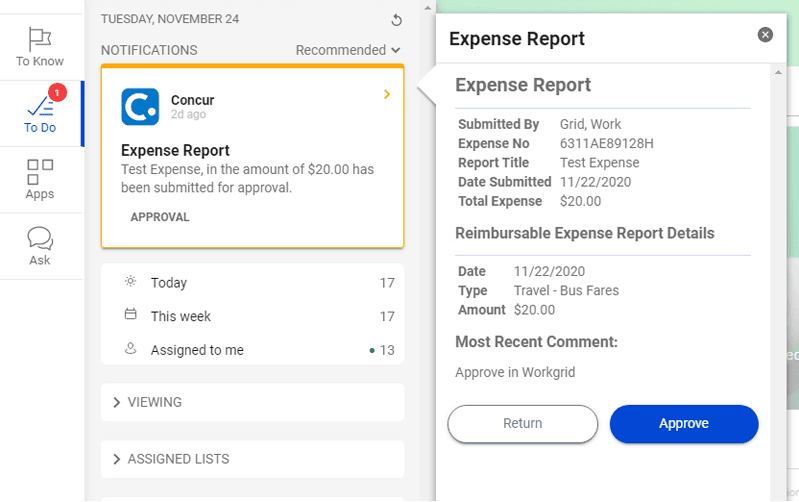Image resolution: width=799 pixels, height=502 pixels.
Task: Click the notifications list scrollbar up arrow
Action: coord(428,8)
